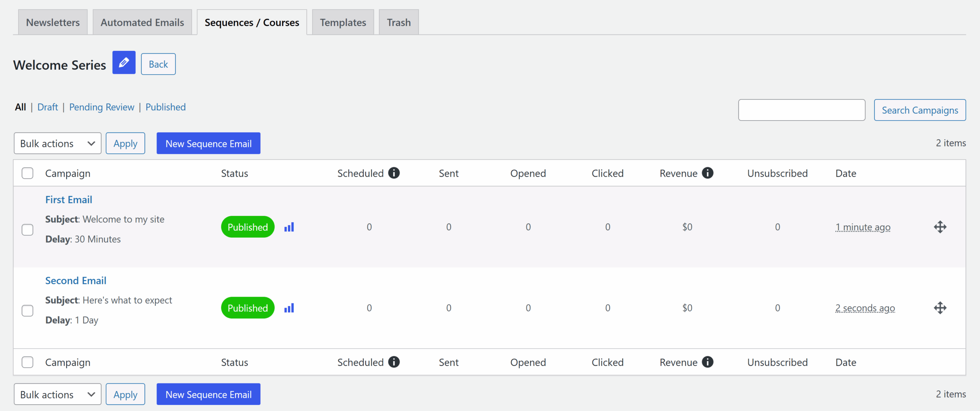980x411 pixels.
Task: Click the Revenue info icon in table footer
Action: 707,362
